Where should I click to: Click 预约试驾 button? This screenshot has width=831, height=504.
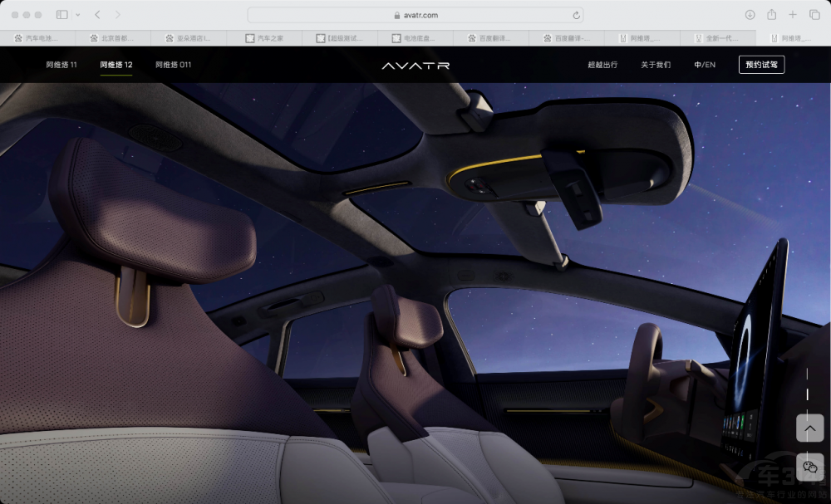[x=761, y=65]
